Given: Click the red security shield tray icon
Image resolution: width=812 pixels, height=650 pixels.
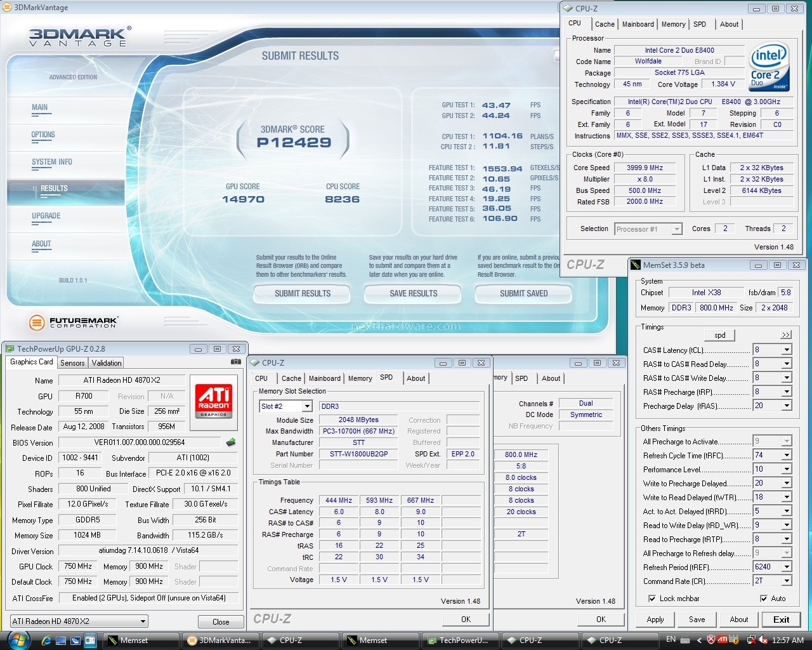Looking at the screenshot, I should 711,640.
